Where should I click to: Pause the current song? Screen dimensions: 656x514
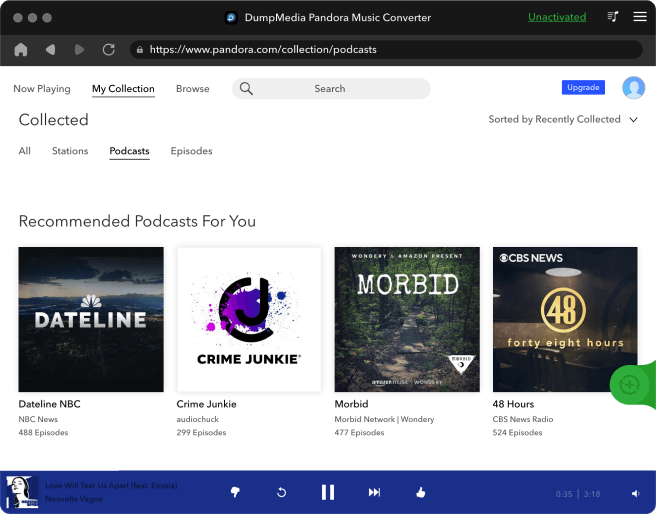tap(327, 492)
